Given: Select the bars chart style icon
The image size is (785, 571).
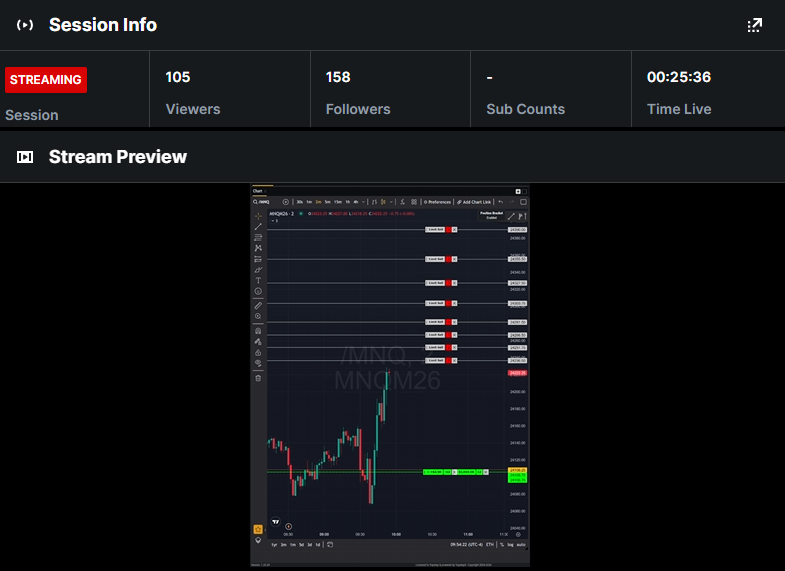Looking at the screenshot, I should (x=374, y=202).
